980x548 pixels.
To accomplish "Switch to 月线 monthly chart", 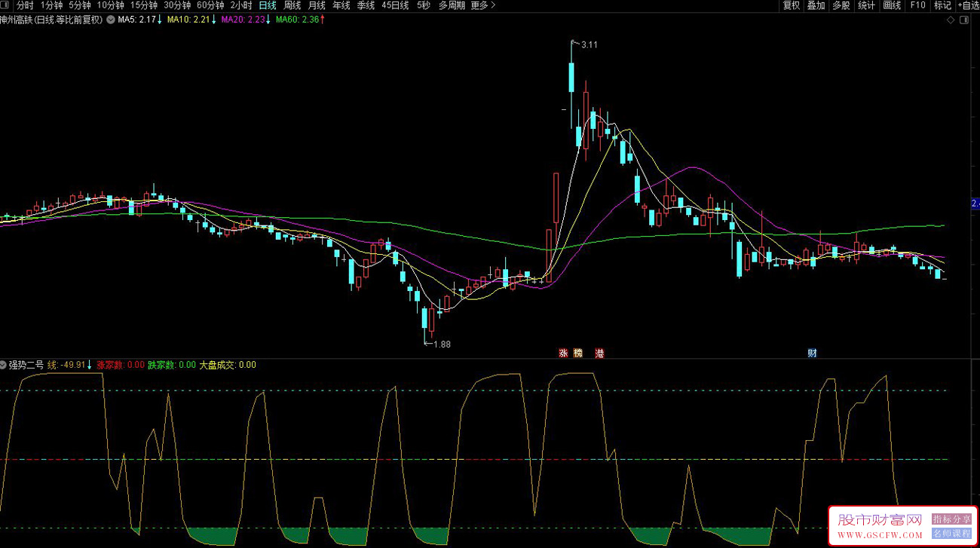I will click(x=317, y=5).
